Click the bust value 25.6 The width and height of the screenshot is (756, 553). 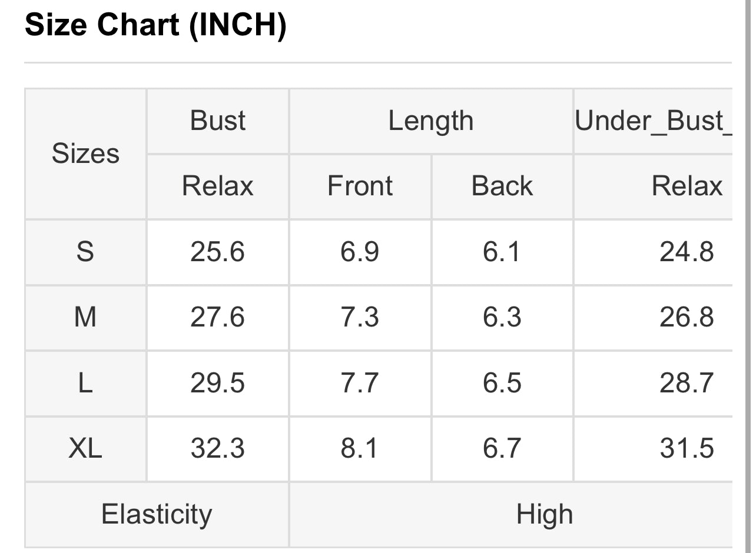tap(217, 252)
